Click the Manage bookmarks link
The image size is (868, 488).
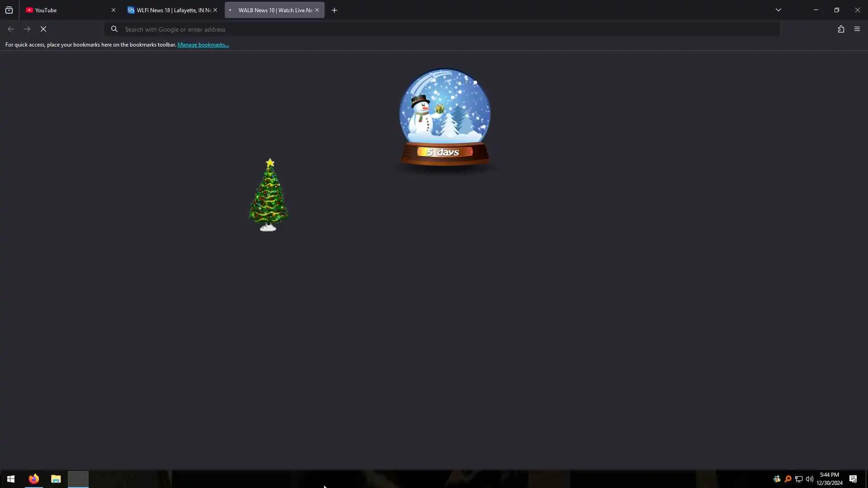point(203,45)
